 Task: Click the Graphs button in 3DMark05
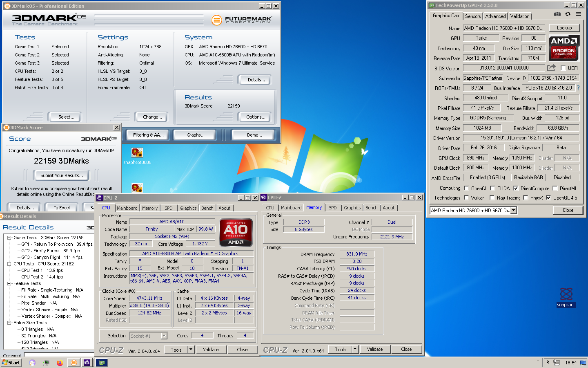196,135
